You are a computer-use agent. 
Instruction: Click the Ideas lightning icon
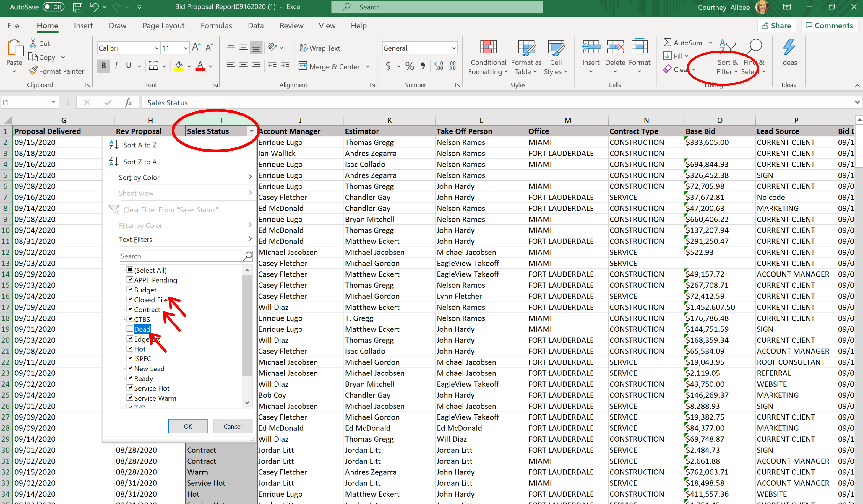point(789,48)
